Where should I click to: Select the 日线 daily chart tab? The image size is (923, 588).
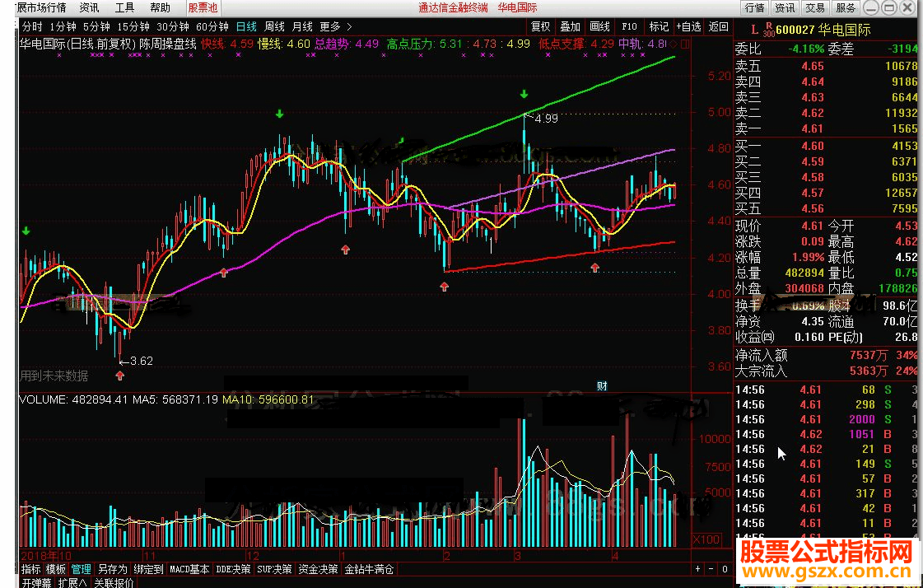[247, 26]
